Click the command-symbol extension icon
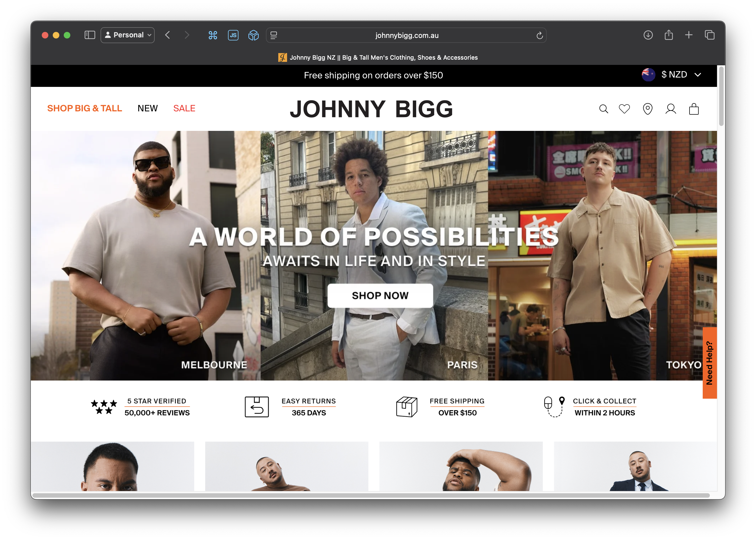This screenshot has height=540, width=756. (x=213, y=35)
